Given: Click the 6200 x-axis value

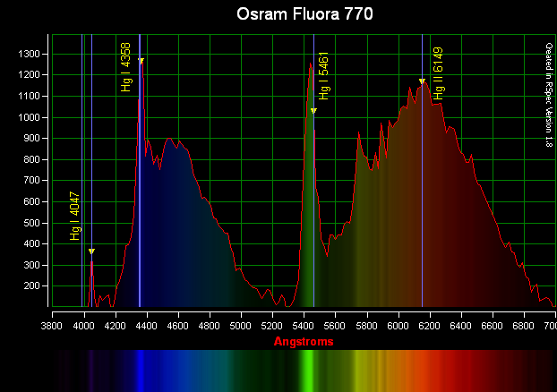Looking at the screenshot, I should (x=430, y=326).
